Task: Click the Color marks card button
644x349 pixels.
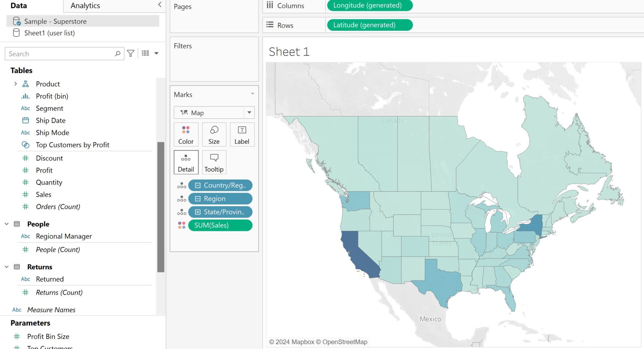Action: click(x=186, y=134)
